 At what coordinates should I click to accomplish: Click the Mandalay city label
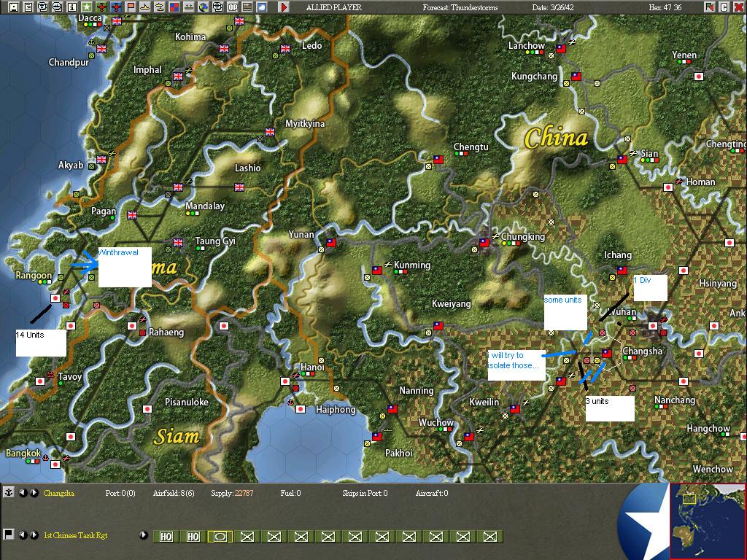[x=205, y=206]
